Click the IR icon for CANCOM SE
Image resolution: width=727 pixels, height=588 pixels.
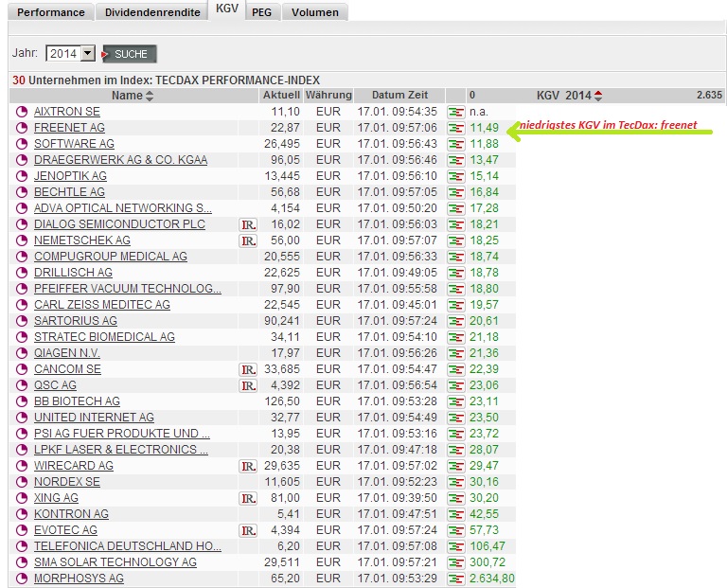248,369
